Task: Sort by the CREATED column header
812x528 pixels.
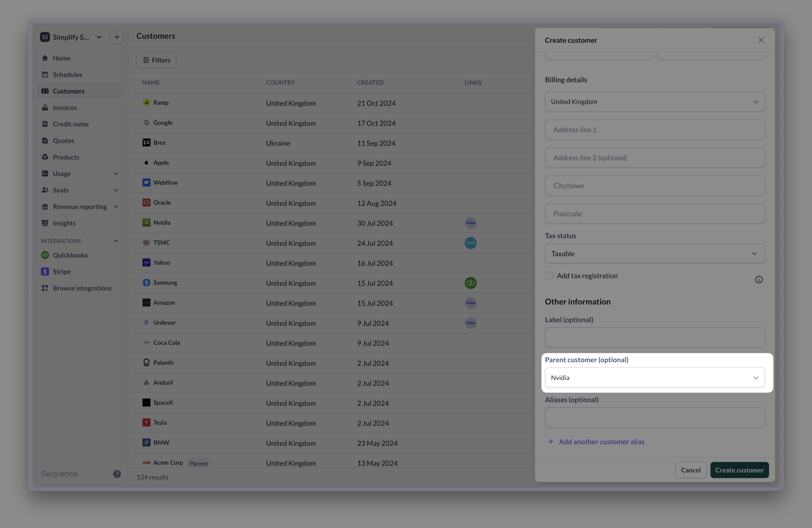Action: point(370,82)
